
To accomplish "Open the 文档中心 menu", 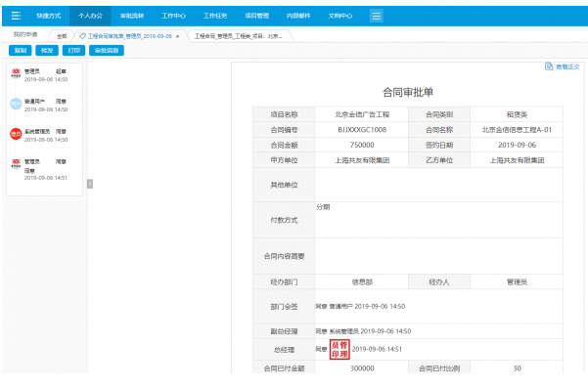I will (340, 16).
